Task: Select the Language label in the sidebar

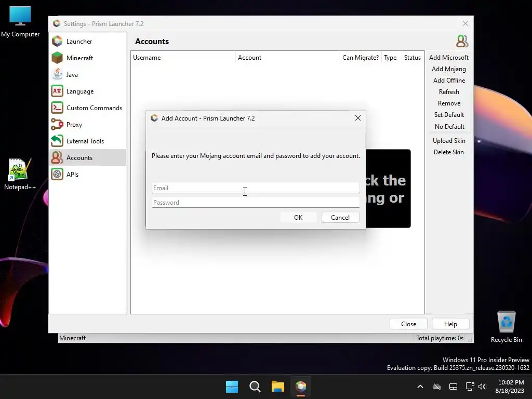Action: [x=80, y=91]
